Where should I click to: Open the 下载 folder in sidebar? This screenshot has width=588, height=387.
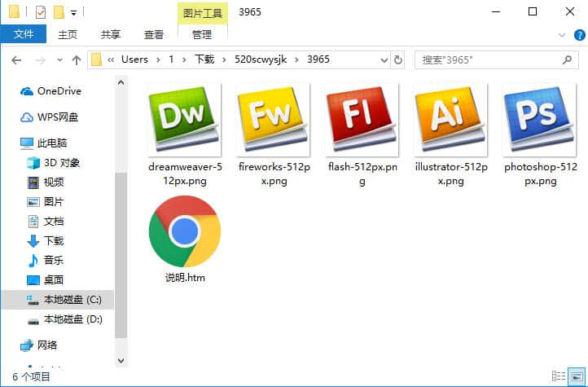(46, 240)
